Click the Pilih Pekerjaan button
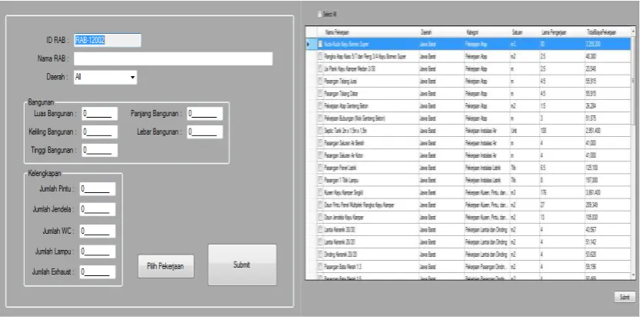Image resolution: width=644 pixels, height=323 pixels. [166, 266]
